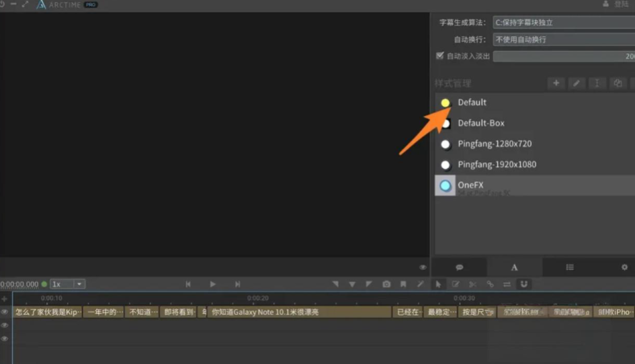The image size is (635, 364).
Task: Toggle second track visibility eye
Action: (5, 325)
